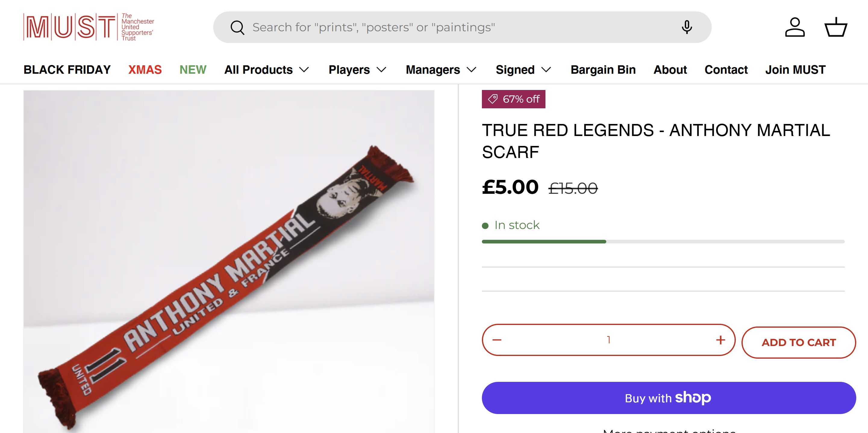The image size is (868, 433).
Task: Click the 67% off discount tag
Action: coord(513,99)
